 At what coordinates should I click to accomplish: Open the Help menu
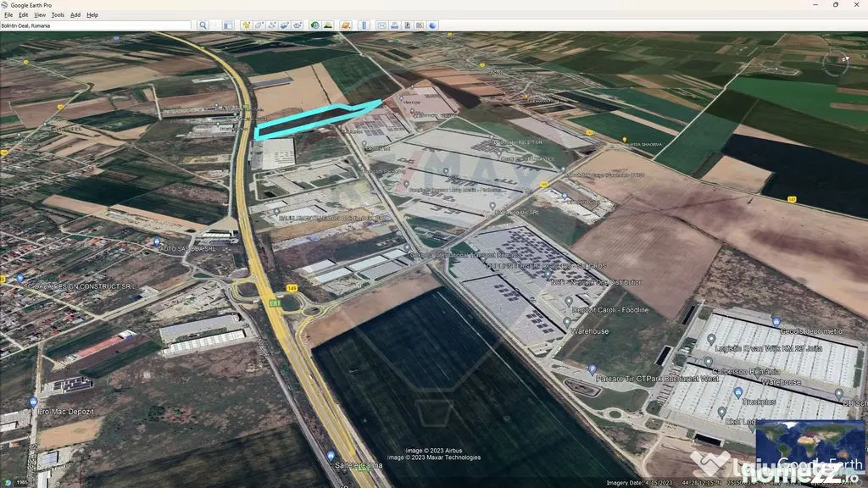tap(92, 15)
